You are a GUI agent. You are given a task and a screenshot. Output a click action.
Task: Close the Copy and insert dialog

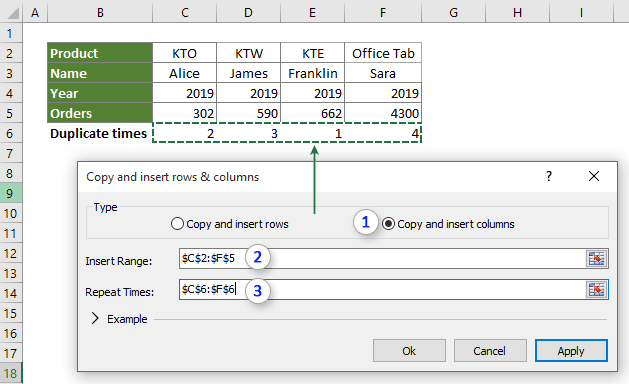tap(594, 176)
